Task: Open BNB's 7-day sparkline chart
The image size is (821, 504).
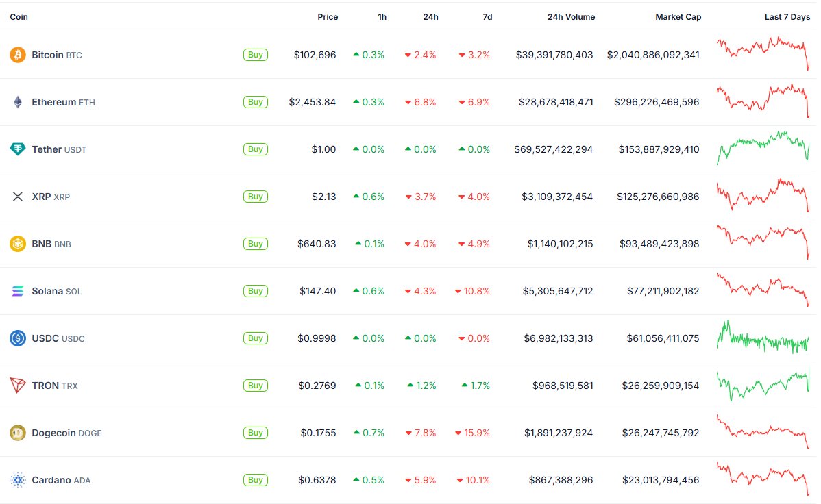Action: tap(763, 242)
